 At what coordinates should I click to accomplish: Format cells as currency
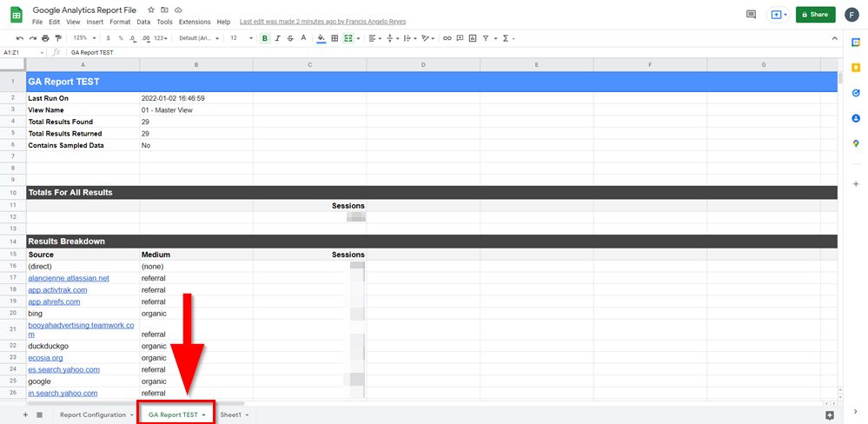[108, 38]
